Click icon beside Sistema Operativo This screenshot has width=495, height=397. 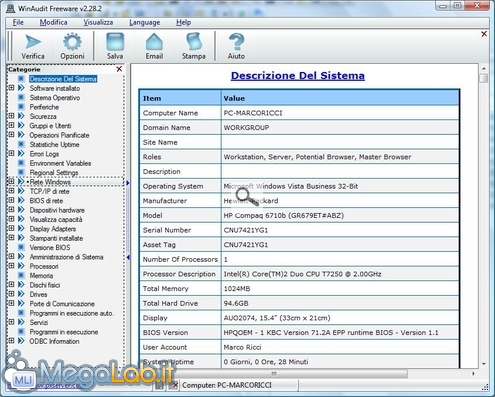coord(21,98)
